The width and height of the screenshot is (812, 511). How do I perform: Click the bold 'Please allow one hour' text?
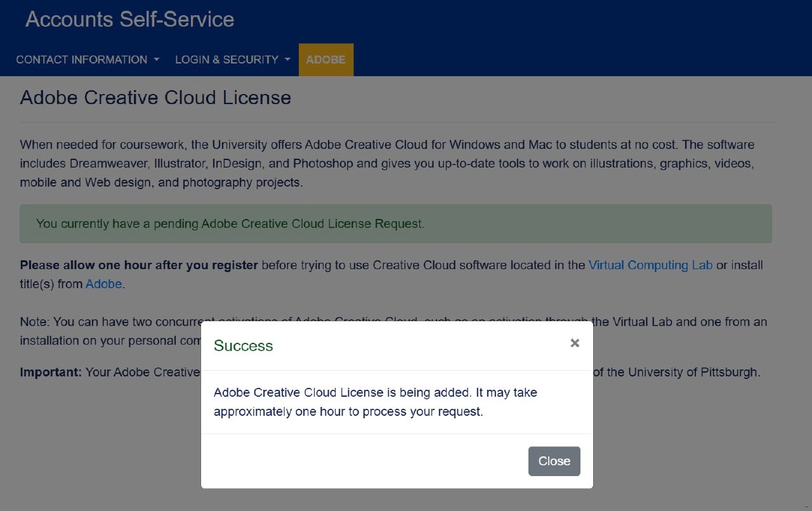pyautogui.click(x=138, y=265)
